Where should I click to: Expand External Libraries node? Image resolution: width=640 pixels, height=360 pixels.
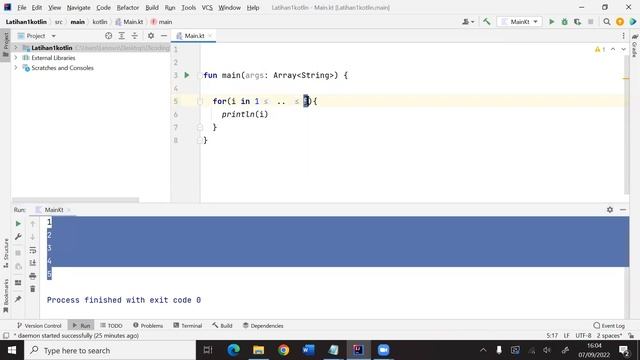(16, 58)
